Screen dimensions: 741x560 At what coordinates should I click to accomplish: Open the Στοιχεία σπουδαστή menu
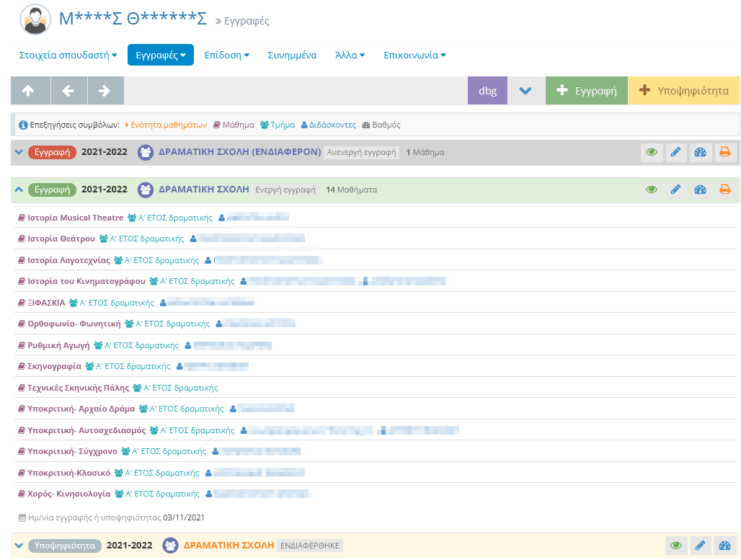coord(68,55)
